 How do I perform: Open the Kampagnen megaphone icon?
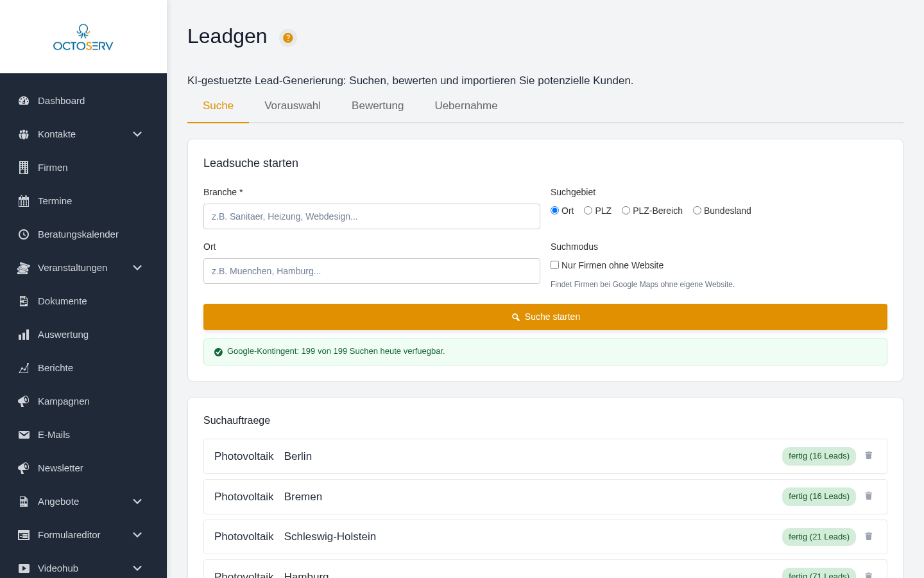pos(24,401)
